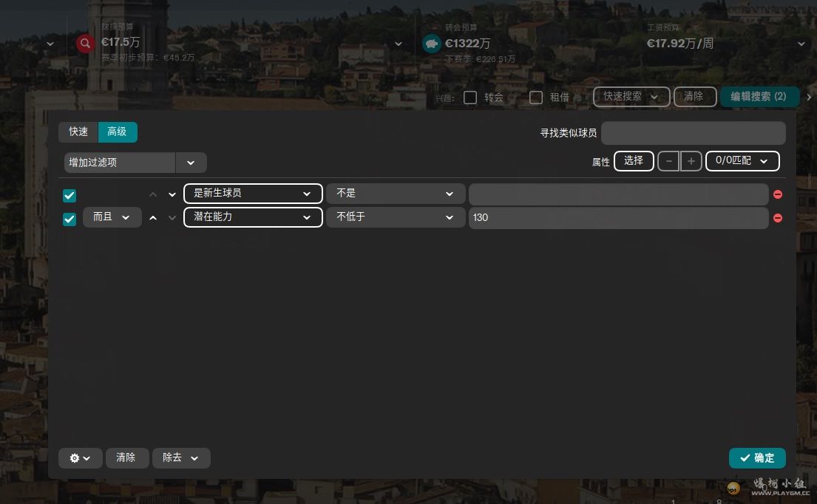Click the plus attribute match stepper
Viewport: 817px width, 504px height.
tap(691, 161)
